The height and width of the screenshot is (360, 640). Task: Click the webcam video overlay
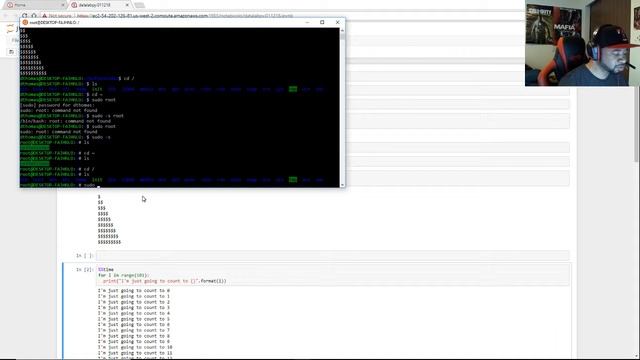tap(582, 43)
